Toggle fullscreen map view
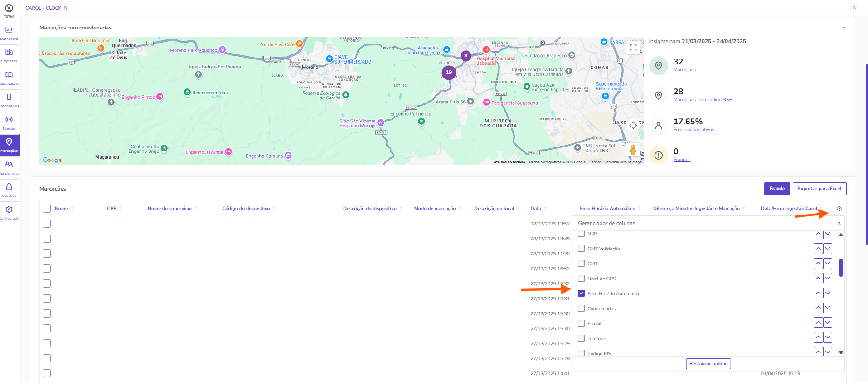 click(x=633, y=47)
